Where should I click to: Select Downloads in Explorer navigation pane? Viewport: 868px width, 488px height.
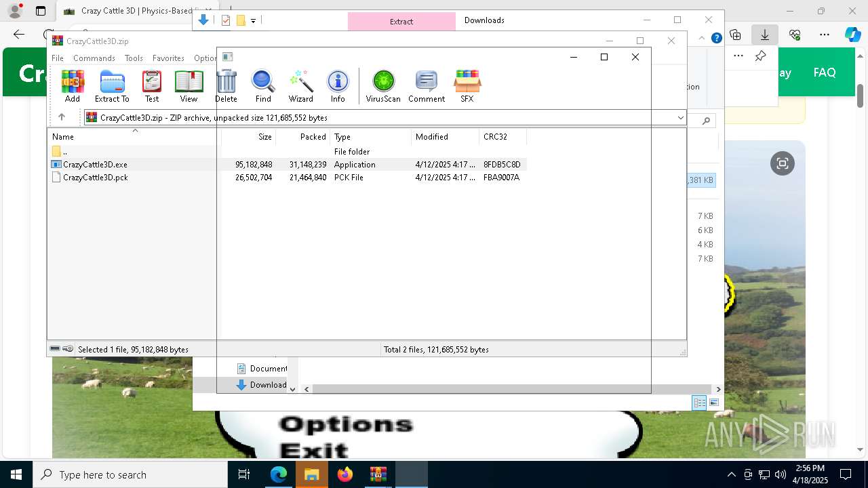tap(261, 385)
